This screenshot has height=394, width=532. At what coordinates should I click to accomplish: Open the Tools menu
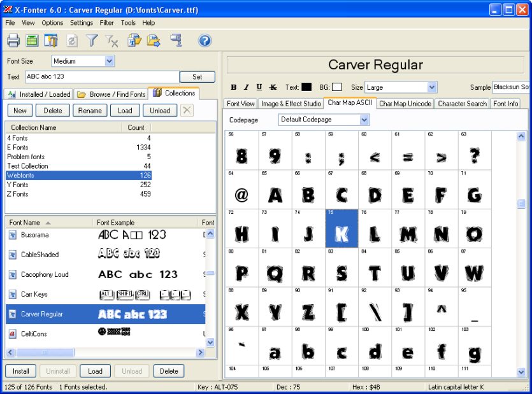click(128, 23)
